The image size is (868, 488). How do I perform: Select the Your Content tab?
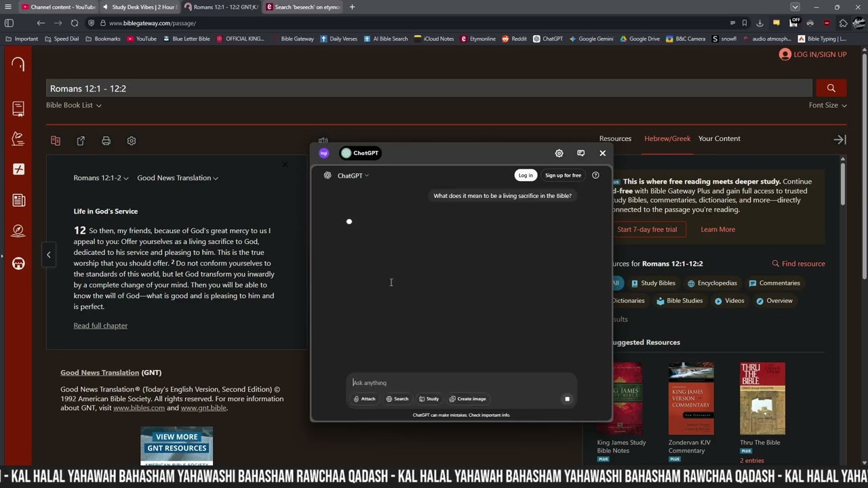[719, 138]
